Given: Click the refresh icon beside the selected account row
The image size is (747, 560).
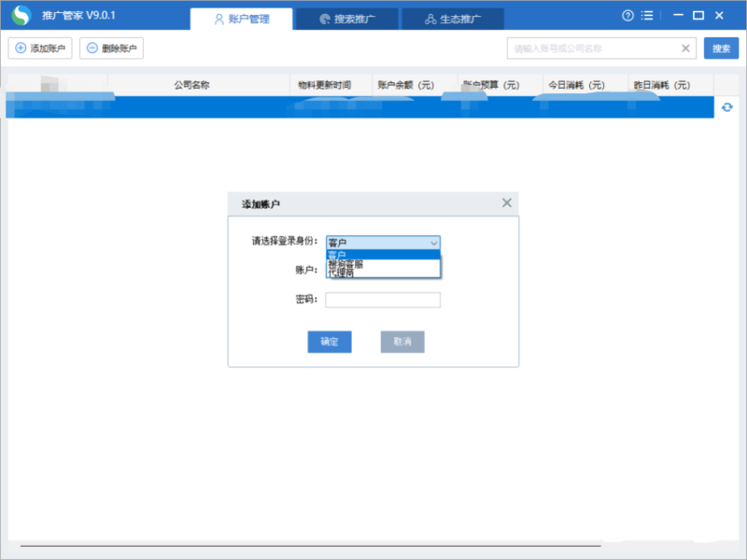Looking at the screenshot, I should coord(727,107).
